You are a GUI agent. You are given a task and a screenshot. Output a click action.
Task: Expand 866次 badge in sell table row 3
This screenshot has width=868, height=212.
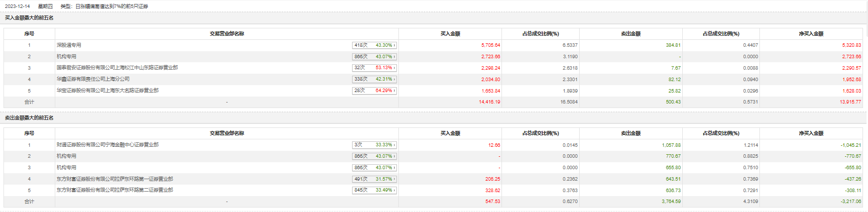[374, 168]
